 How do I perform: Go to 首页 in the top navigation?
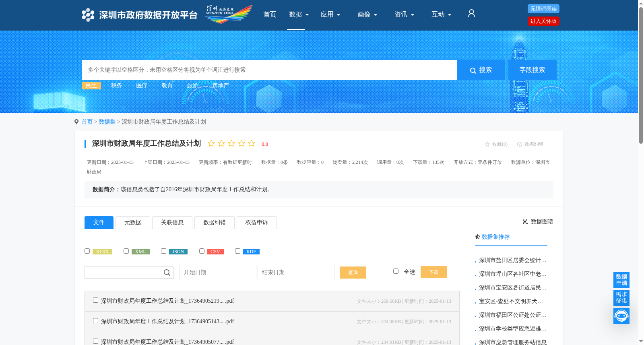tap(270, 14)
